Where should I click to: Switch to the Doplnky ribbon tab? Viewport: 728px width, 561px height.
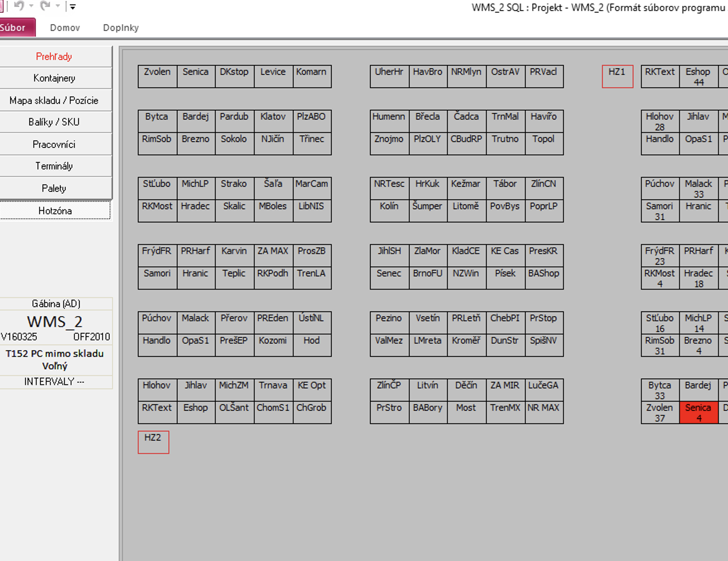point(121,28)
